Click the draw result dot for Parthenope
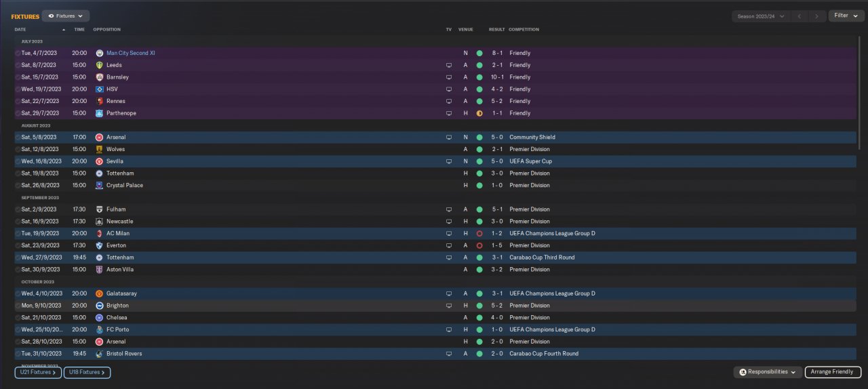868x389 pixels. click(479, 113)
